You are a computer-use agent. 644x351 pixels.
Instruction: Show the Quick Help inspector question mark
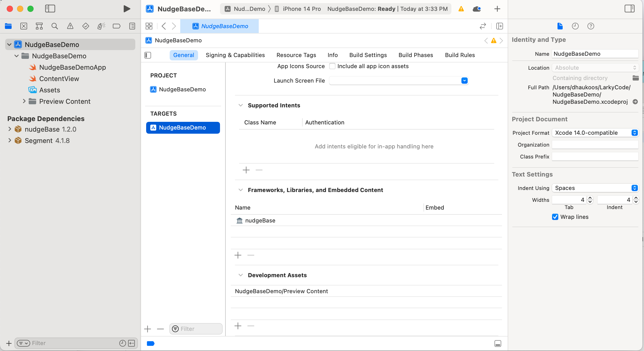(x=591, y=26)
